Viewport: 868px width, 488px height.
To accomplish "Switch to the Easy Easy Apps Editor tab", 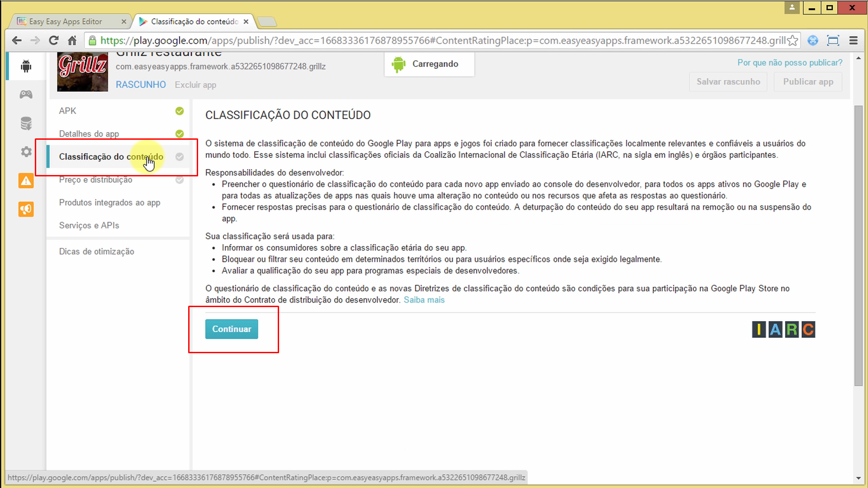I will point(68,21).
